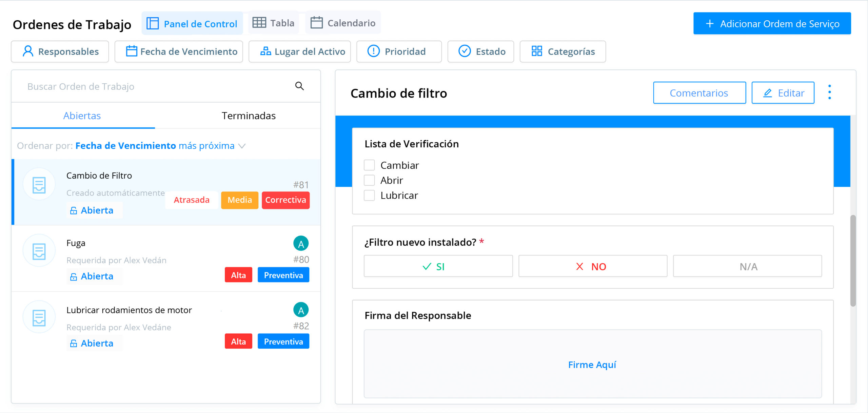
Task: Click the detail panel vertical scrollbar
Action: point(853,261)
